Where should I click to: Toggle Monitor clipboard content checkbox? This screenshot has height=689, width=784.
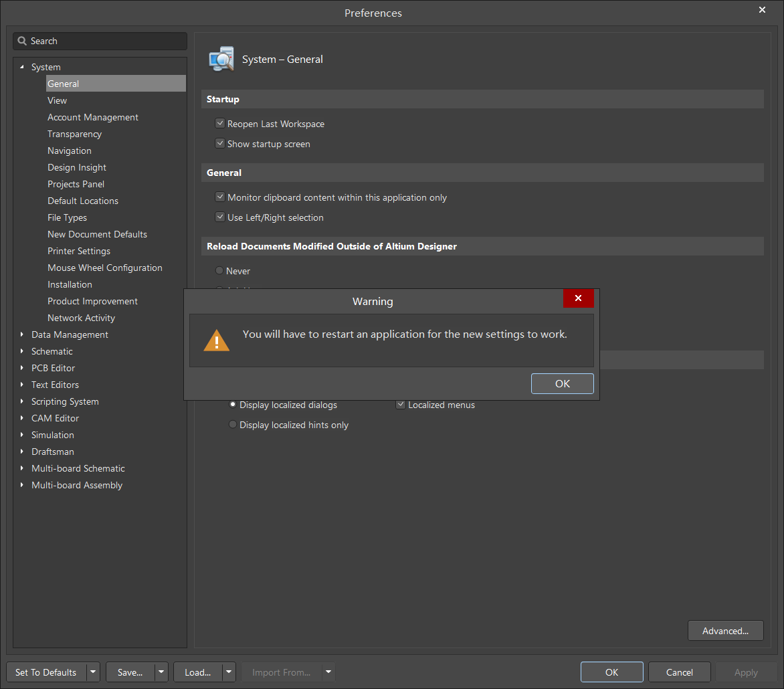(220, 197)
